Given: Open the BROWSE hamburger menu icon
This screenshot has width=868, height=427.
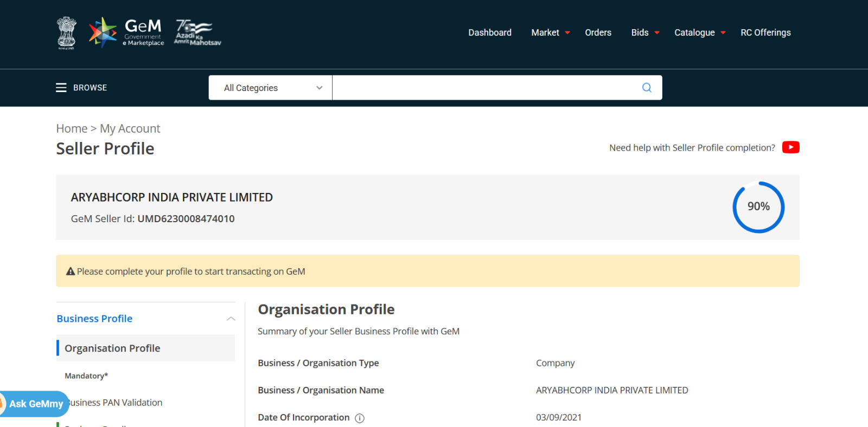Looking at the screenshot, I should tap(61, 88).
